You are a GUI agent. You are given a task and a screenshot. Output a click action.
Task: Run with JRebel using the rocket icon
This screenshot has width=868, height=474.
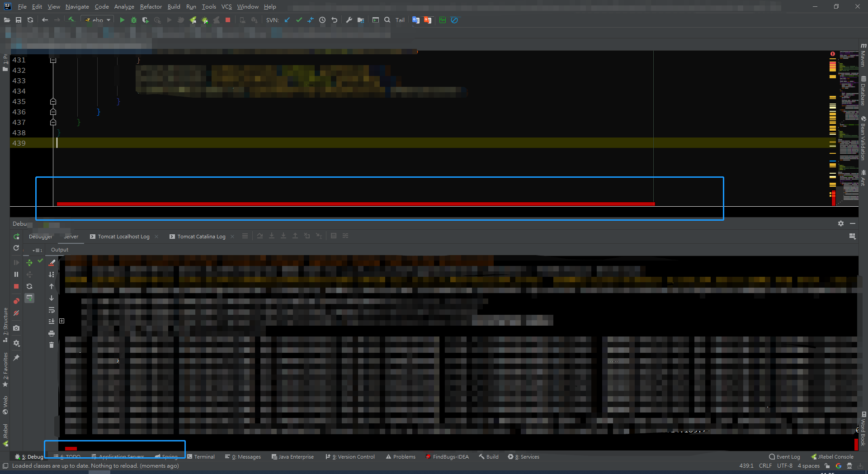193,20
